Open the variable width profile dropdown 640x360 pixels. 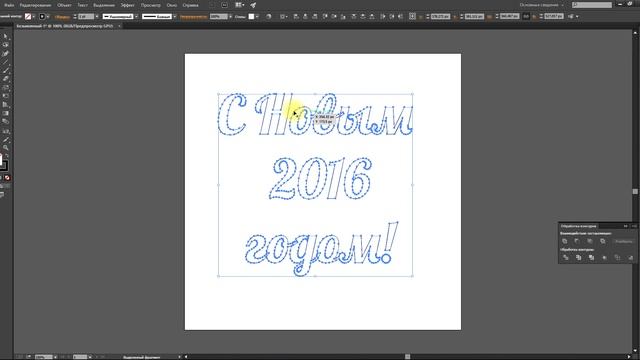(x=136, y=17)
